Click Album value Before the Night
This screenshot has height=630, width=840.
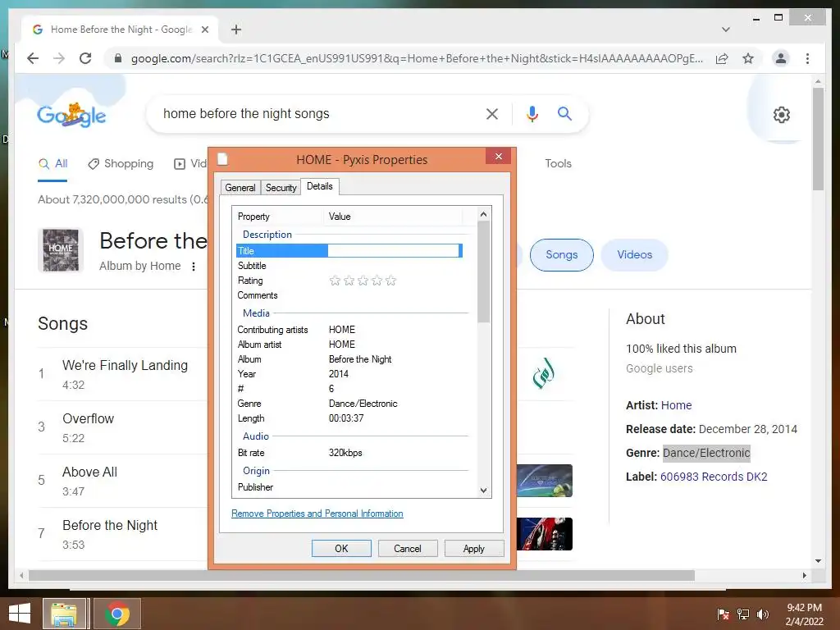[360, 359]
